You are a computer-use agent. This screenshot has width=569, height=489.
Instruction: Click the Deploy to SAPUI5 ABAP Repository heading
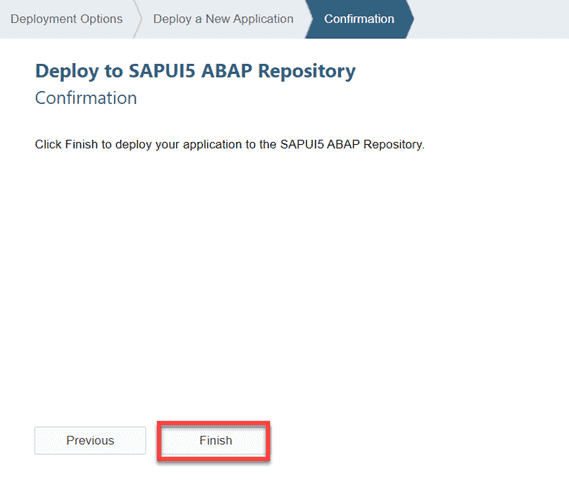point(195,71)
